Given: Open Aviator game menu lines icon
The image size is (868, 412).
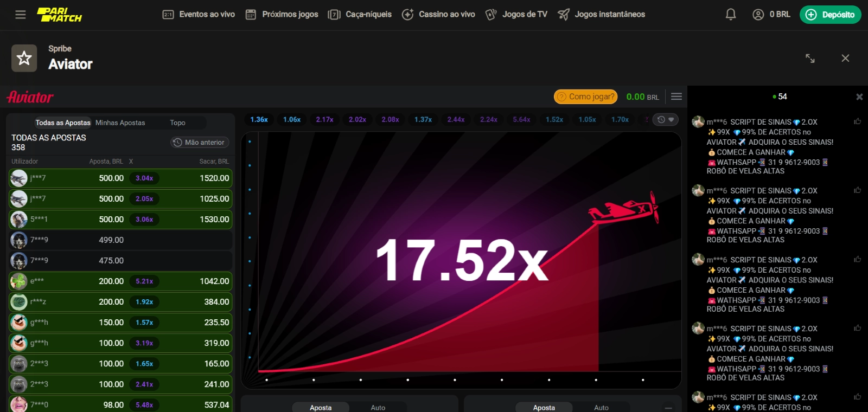Looking at the screenshot, I should click(x=676, y=96).
